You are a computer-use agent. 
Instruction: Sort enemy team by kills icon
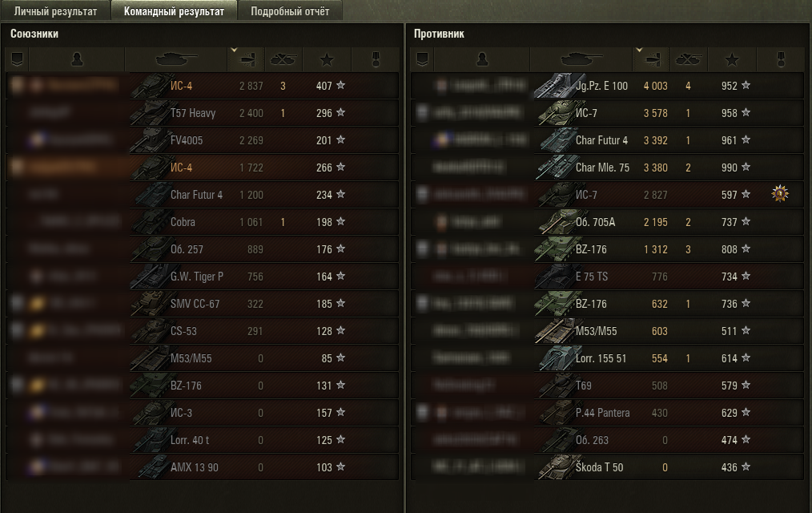(x=688, y=59)
